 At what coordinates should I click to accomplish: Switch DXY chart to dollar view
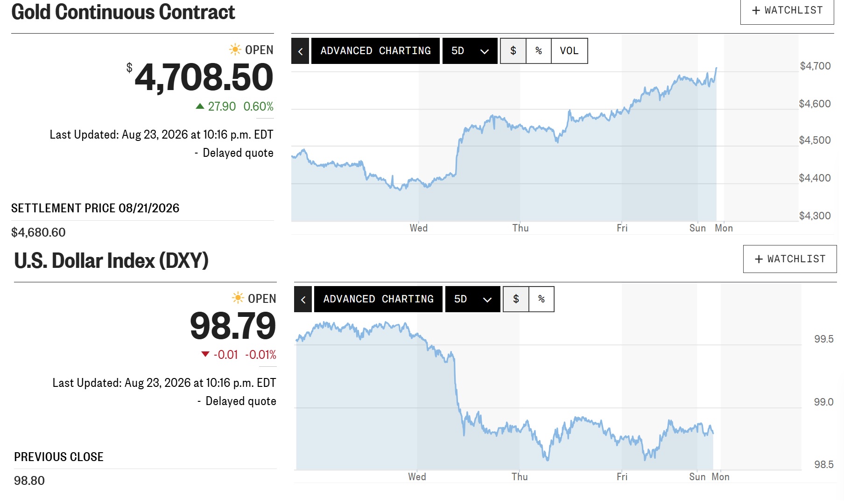[516, 299]
